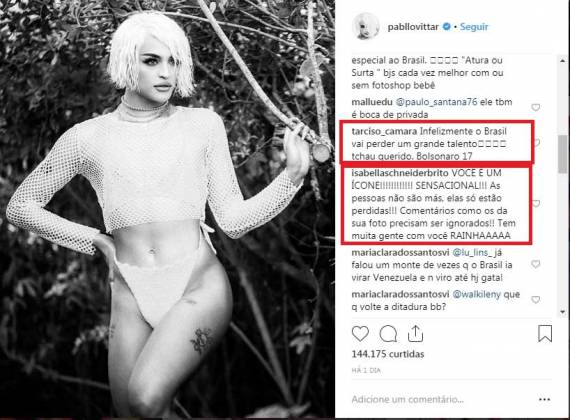The image size is (570, 420).
Task: Open comment bubble icon below post
Action: 388,334
